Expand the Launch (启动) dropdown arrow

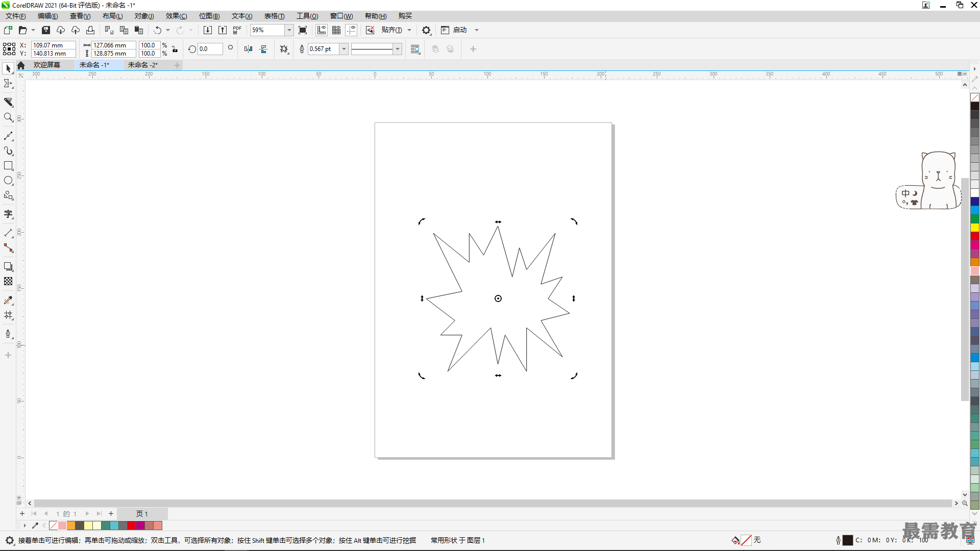point(477,30)
